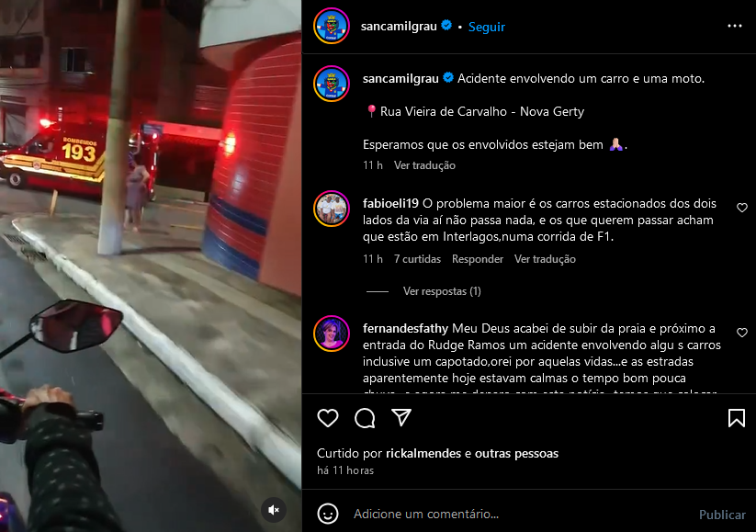Share post via paper plane icon
The width and height of the screenshot is (756, 532).
(401, 418)
